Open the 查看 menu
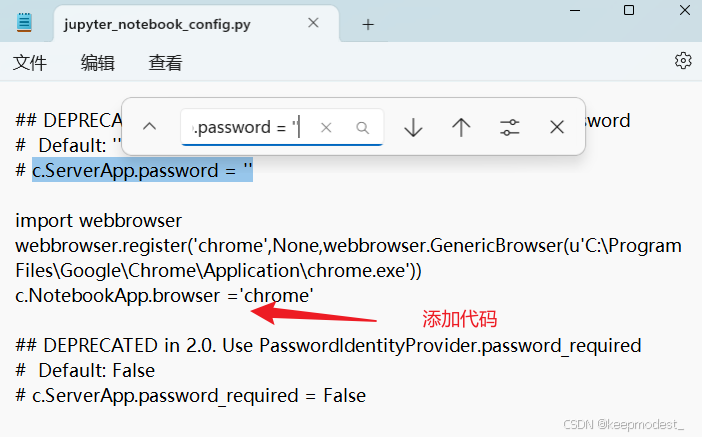This screenshot has height=437, width=702. pyautogui.click(x=166, y=63)
